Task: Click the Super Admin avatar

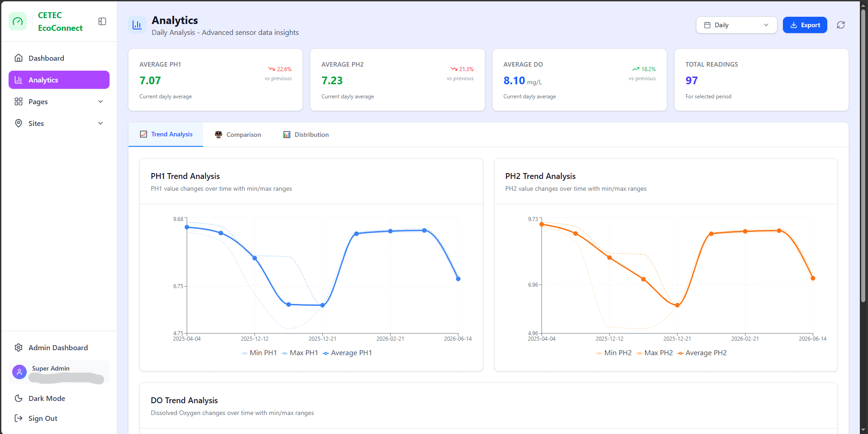Action: tap(19, 372)
